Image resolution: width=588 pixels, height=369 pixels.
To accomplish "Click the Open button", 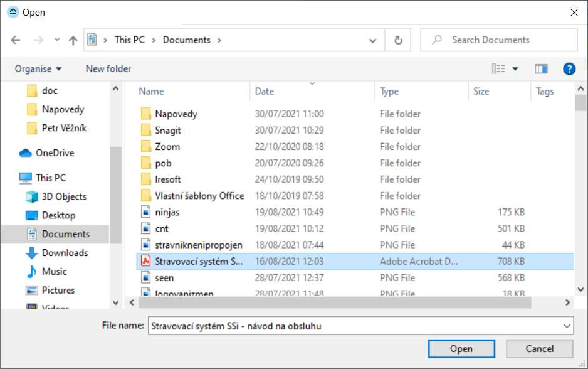I will click(461, 349).
